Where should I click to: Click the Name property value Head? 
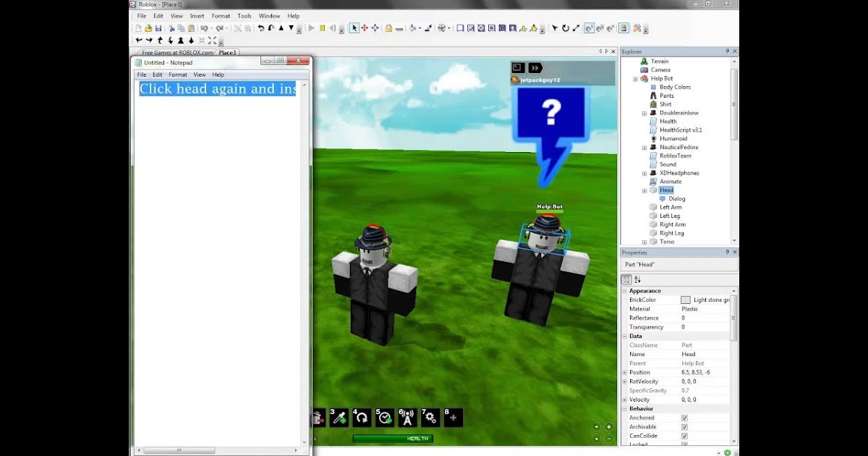click(688, 354)
